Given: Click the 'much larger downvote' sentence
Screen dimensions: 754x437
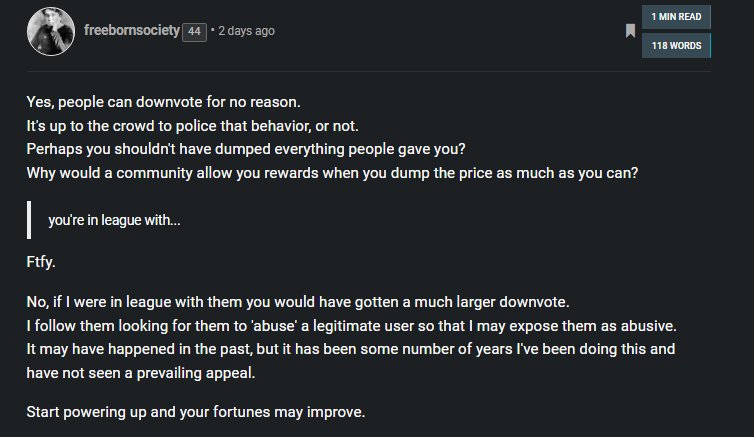Looking at the screenshot, I should [298, 302].
